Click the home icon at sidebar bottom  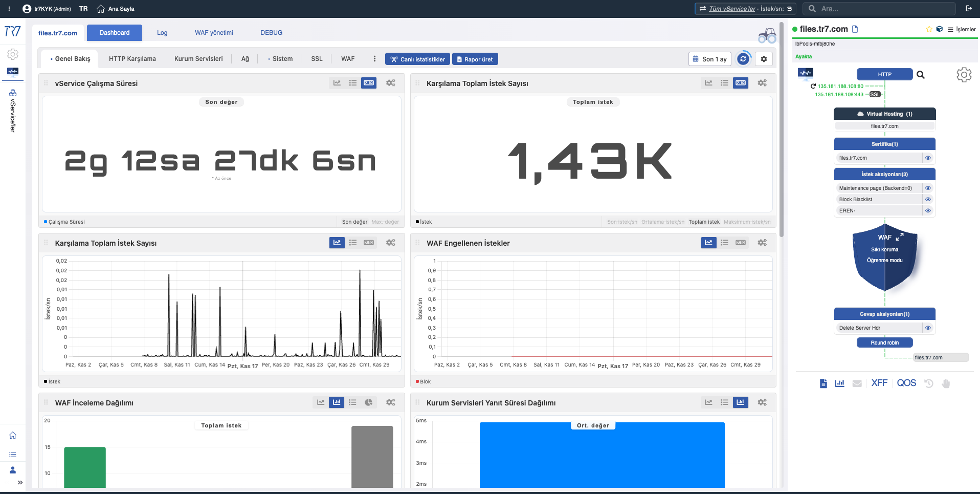13,436
